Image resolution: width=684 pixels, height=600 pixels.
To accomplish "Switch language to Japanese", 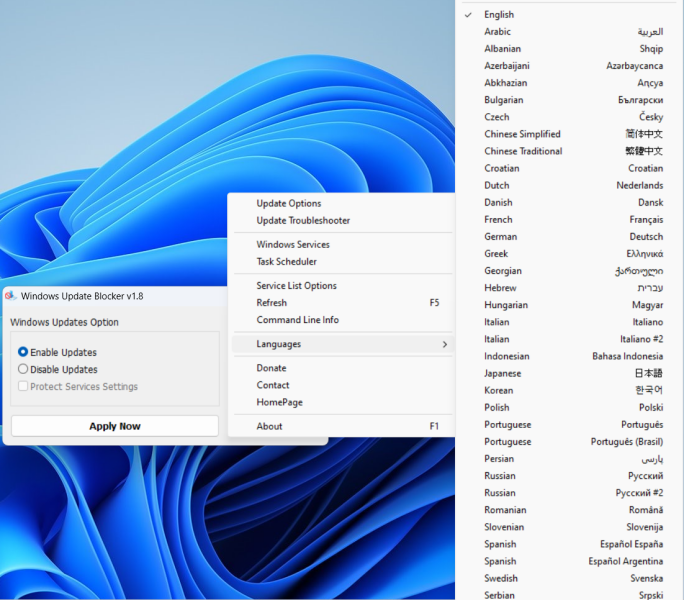I will pos(569,373).
